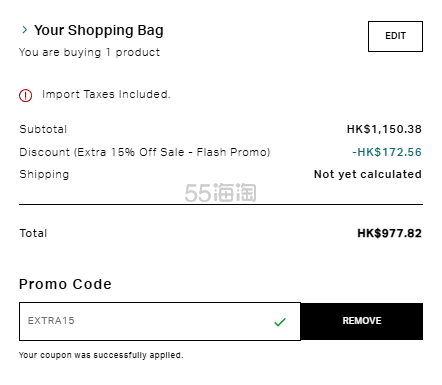Click the -HK$172.56 discount amount
Viewport: 442px width, 385px height.
pyautogui.click(x=387, y=152)
